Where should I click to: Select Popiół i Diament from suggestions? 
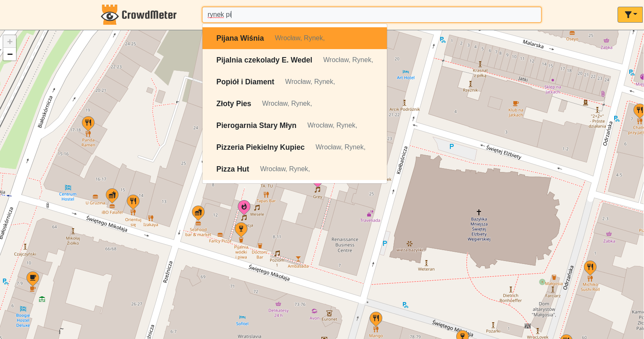coord(294,82)
